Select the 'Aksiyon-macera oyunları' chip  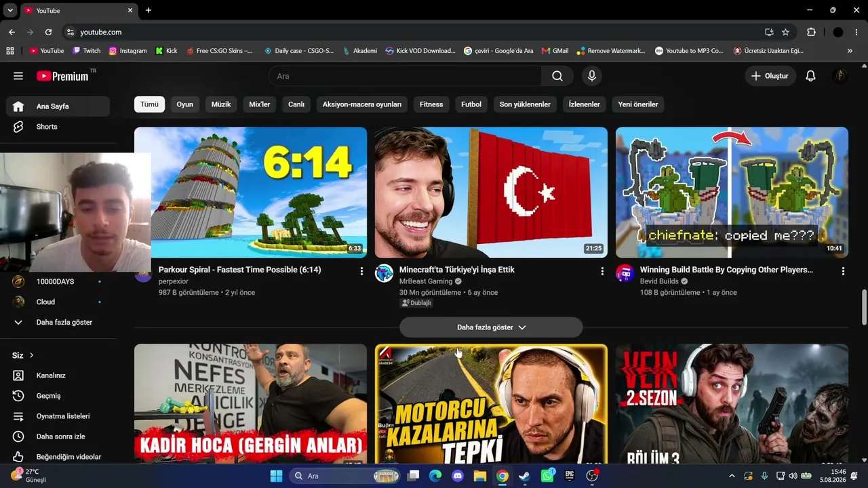click(362, 104)
